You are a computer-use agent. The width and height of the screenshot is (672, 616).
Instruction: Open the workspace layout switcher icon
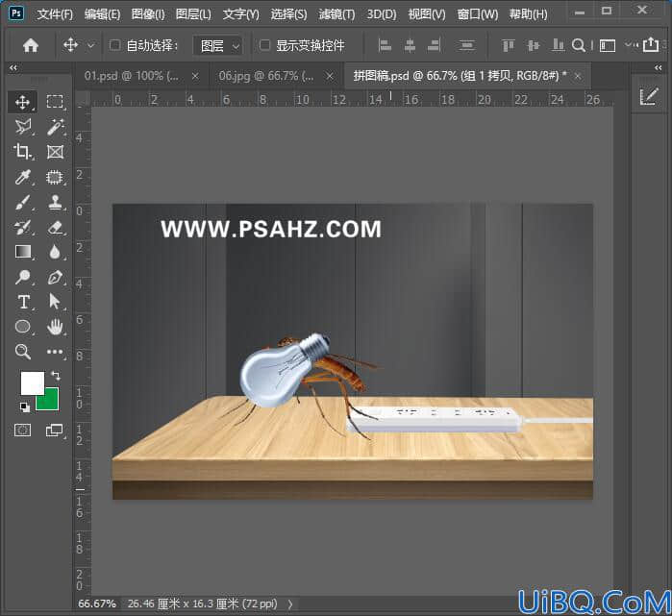[x=608, y=45]
